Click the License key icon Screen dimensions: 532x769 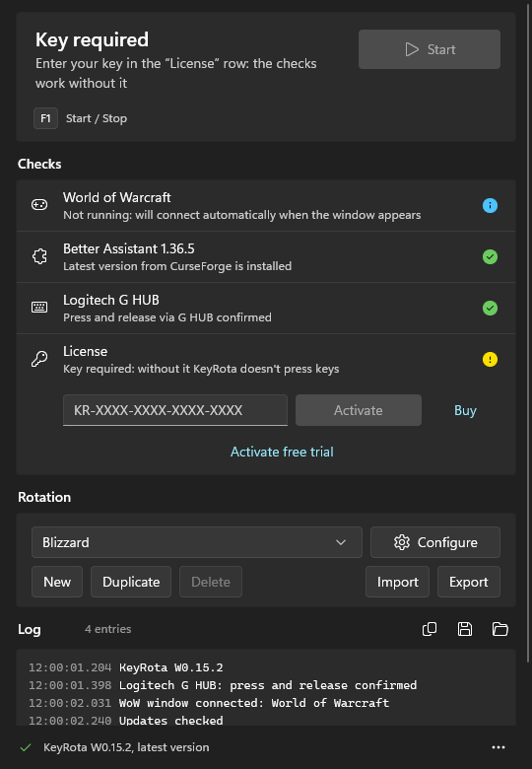39,359
